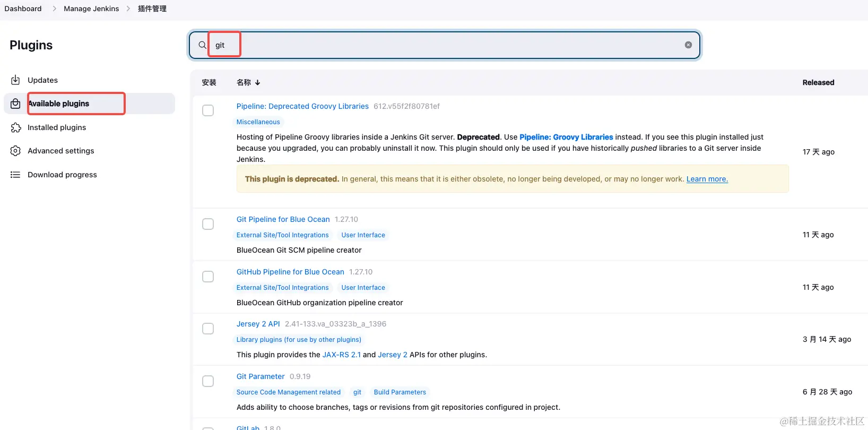
Task: Clear the plugin search field
Action: pyautogui.click(x=688, y=45)
